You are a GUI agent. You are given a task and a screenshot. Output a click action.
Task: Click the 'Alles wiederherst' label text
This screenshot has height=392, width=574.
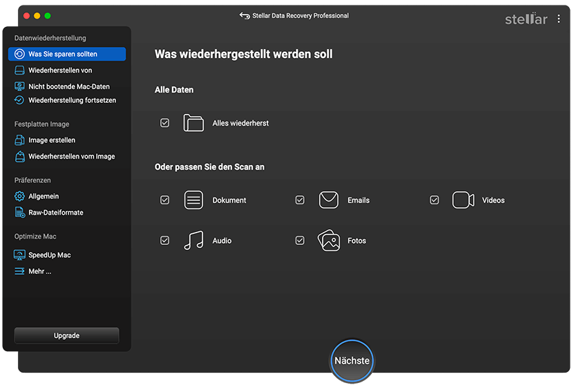point(240,124)
